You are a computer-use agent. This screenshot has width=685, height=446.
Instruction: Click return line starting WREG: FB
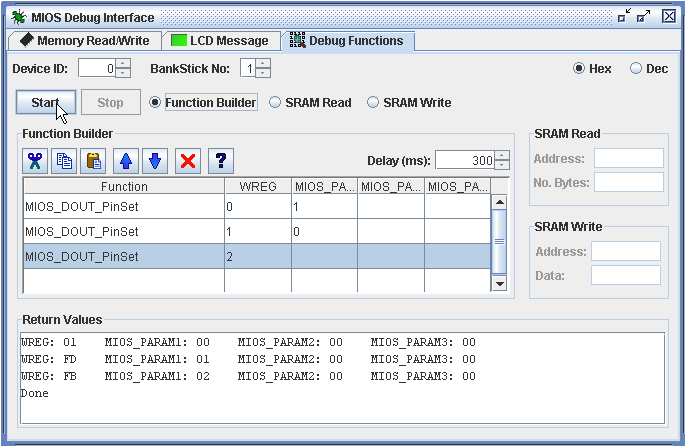point(248,376)
